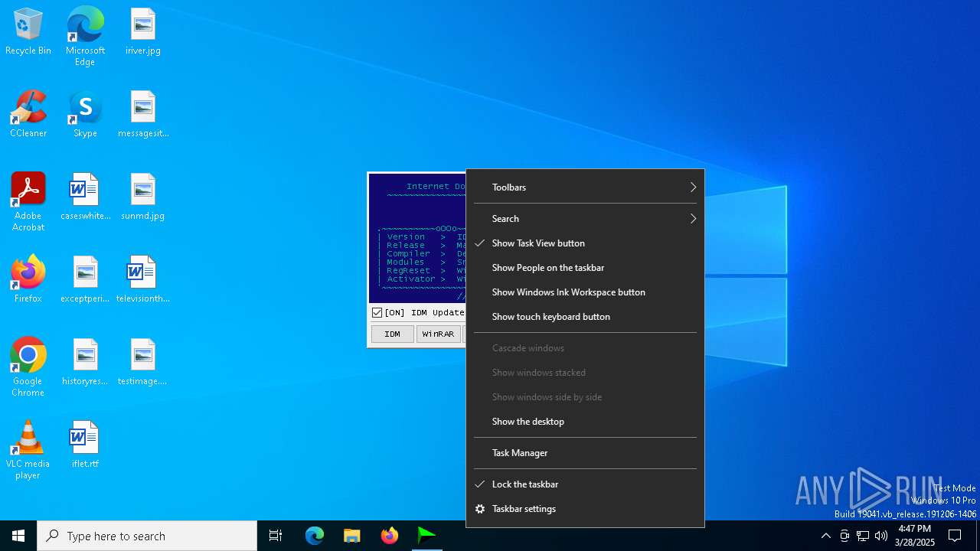Select the caseswhite Word document icon

pyautogui.click(x=85, y=197)
